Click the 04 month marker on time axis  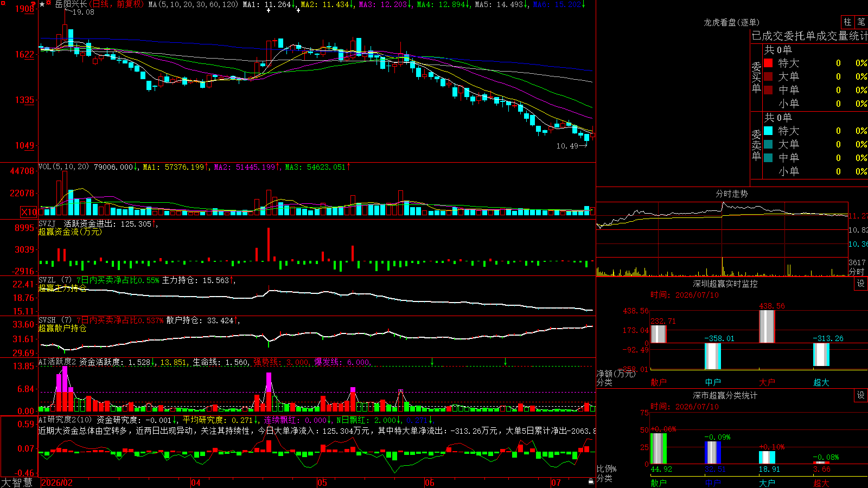coord(196,483)
